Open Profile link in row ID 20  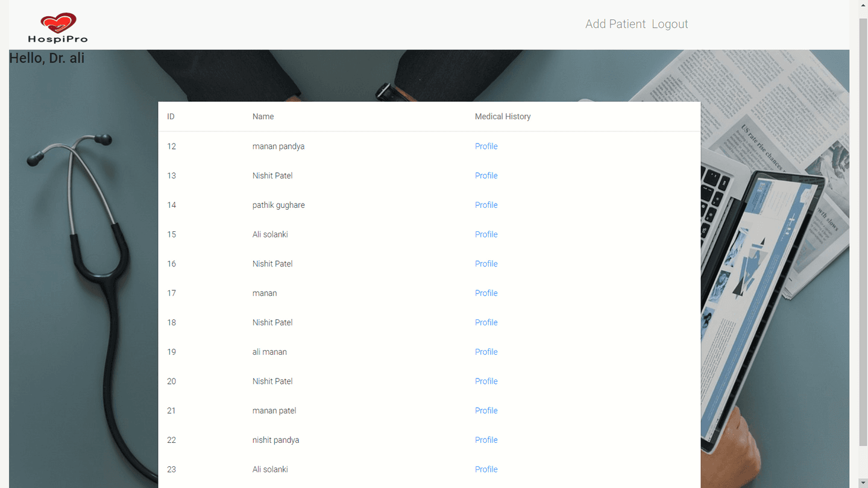pyautogui.click(x=486, y=381)
